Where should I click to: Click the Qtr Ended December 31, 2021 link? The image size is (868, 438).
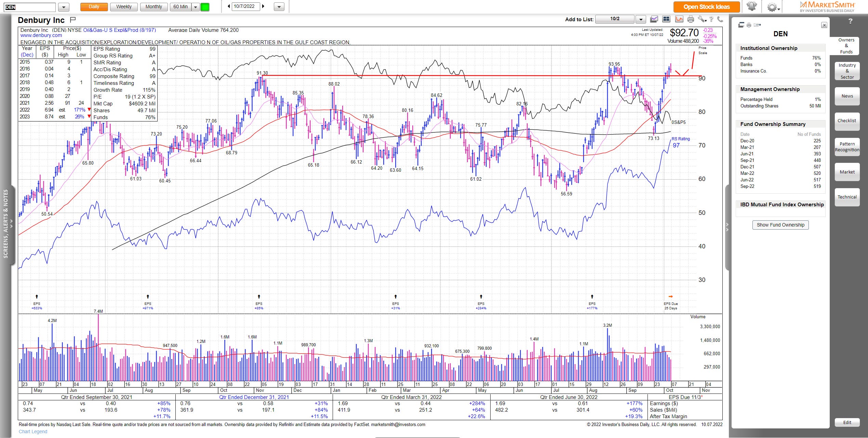(x=254, y=397)
